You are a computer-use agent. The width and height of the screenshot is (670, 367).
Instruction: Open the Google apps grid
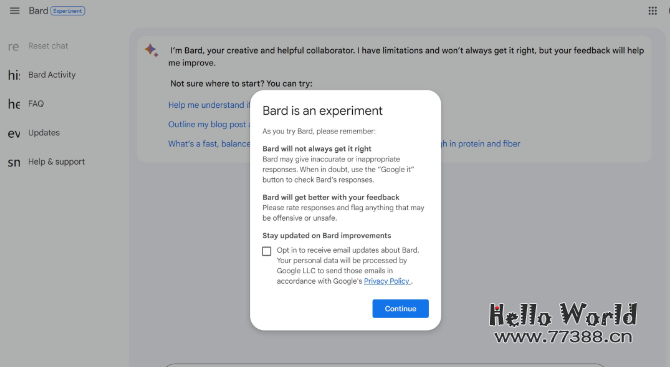click(x=652, y=11)
